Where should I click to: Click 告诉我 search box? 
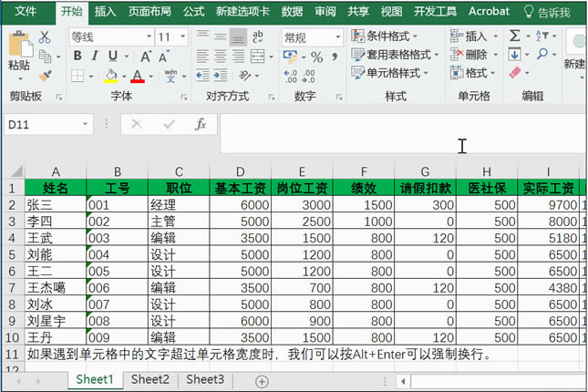[548, 13]
